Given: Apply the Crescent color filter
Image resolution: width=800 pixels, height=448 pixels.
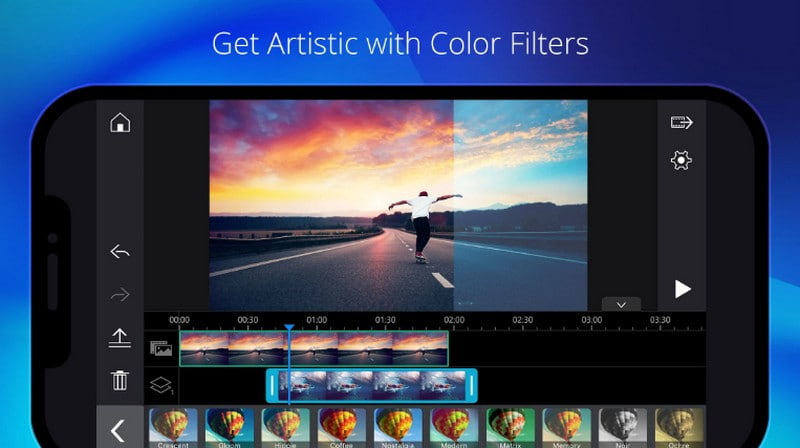Looking at the screenshot, I should 173,427.
